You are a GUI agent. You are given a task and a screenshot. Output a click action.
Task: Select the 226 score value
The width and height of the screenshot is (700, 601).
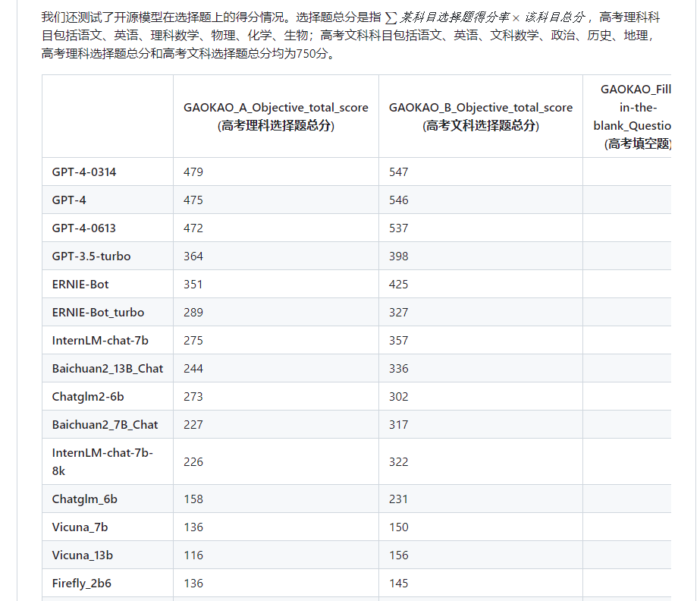coord(193,462)
